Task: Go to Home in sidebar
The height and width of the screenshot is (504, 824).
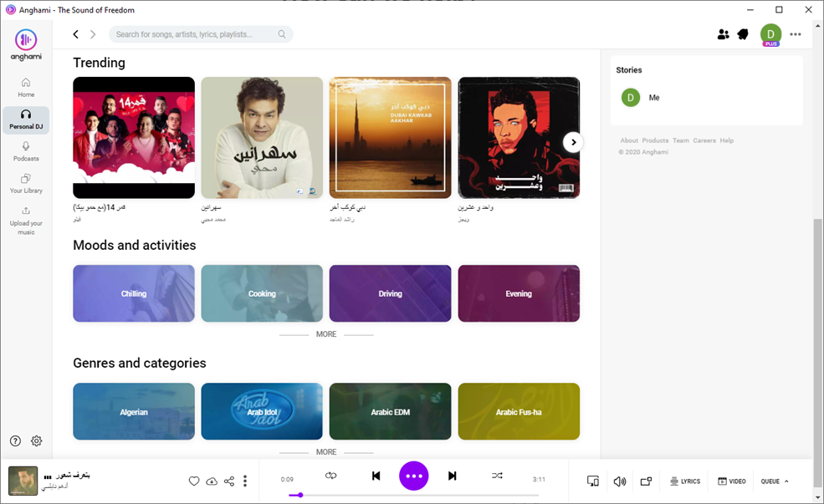Action: tap(26, 88)
